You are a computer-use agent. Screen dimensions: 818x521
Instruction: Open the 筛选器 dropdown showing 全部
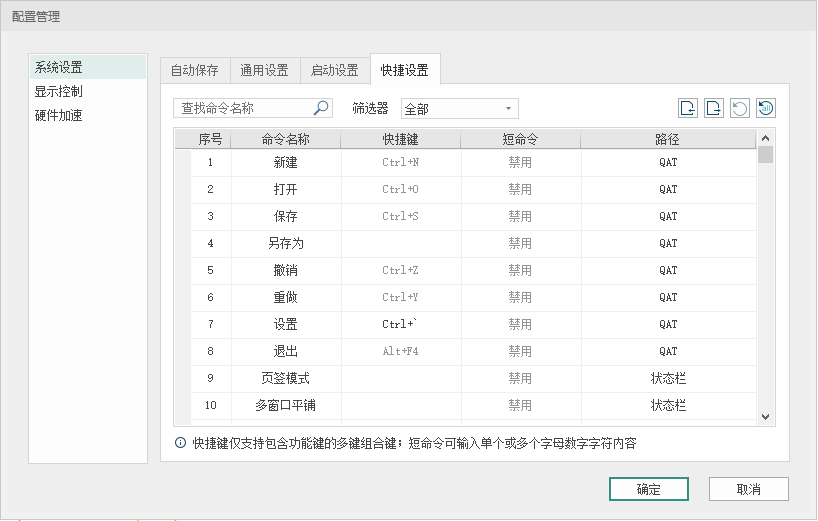[459, 108]
